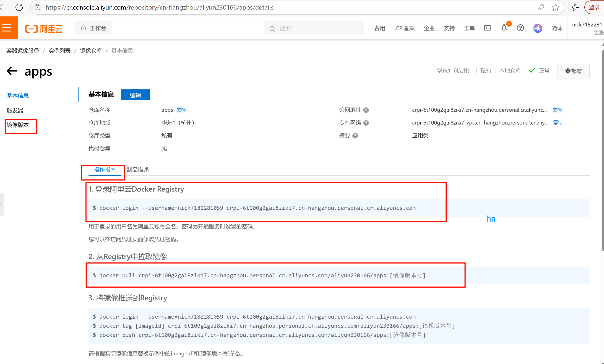Click the docker pull command text
Viewport: 604px width, 364px height.
coord(259,275)
